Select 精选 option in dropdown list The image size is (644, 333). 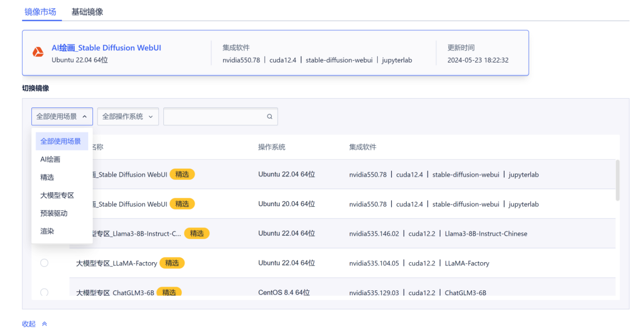[62, 177]
